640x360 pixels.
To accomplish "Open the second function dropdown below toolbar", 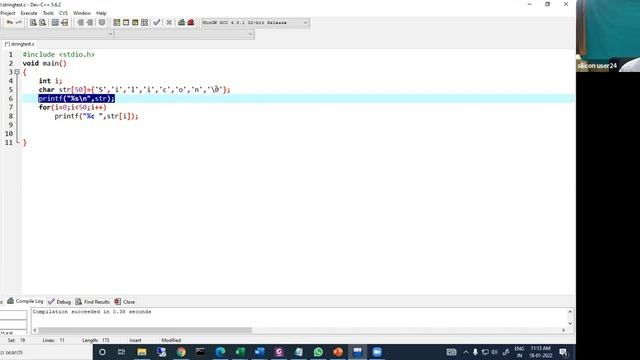I will click(184, 34).
